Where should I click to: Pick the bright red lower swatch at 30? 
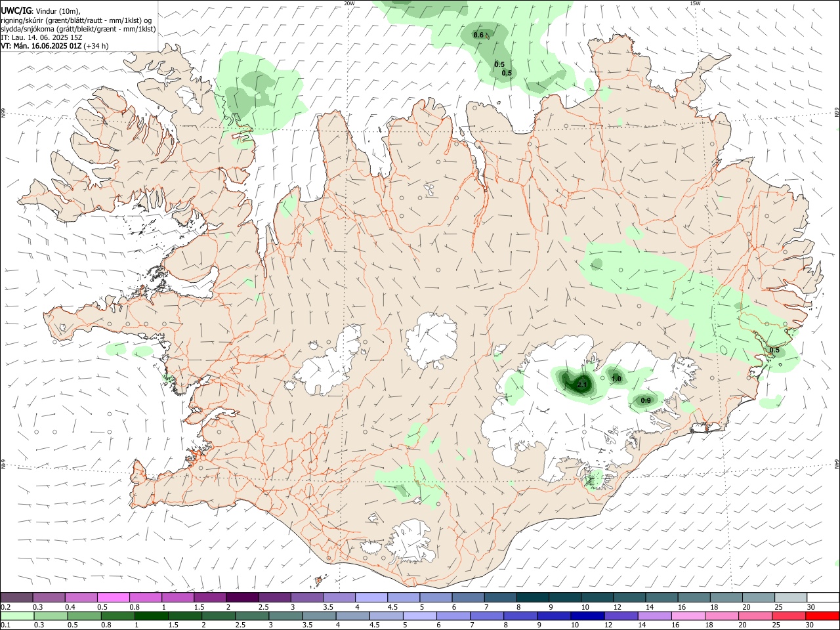coord(822,616)
